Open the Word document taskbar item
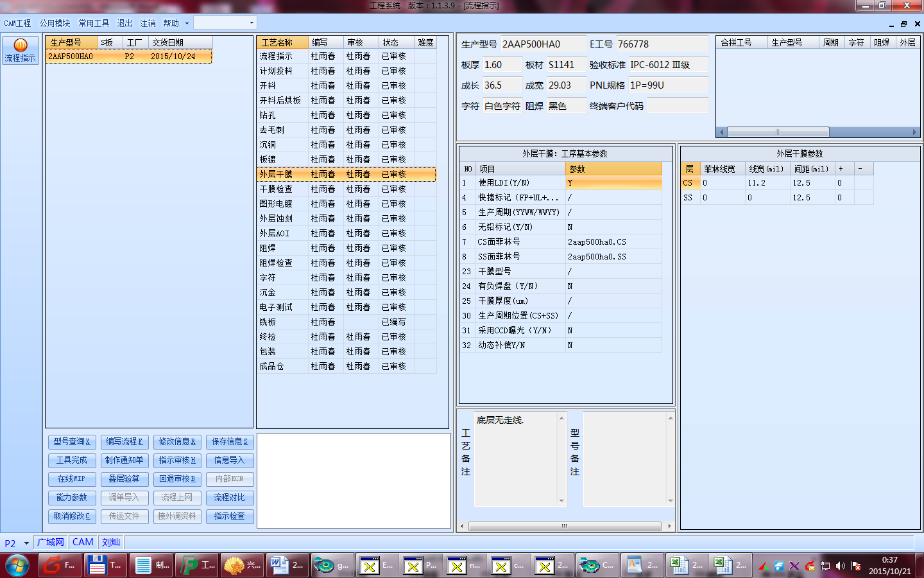924x578 pixels. (287, 565)
